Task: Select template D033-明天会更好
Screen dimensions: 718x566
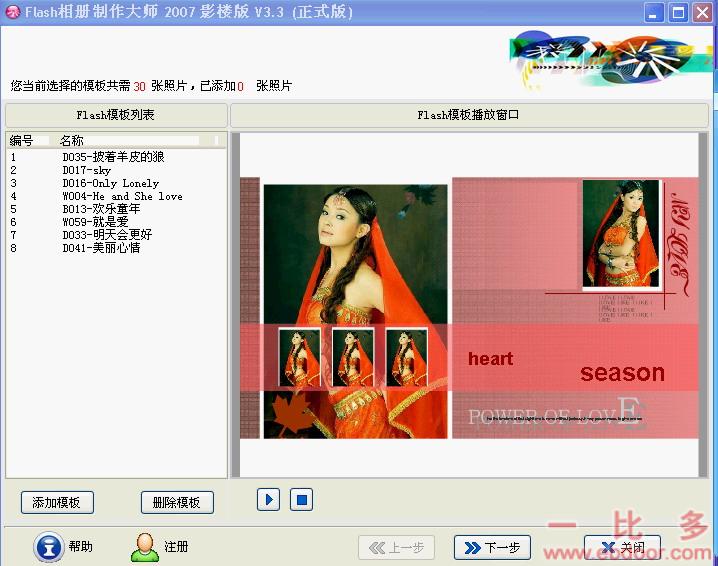Action: pos(107,235)
